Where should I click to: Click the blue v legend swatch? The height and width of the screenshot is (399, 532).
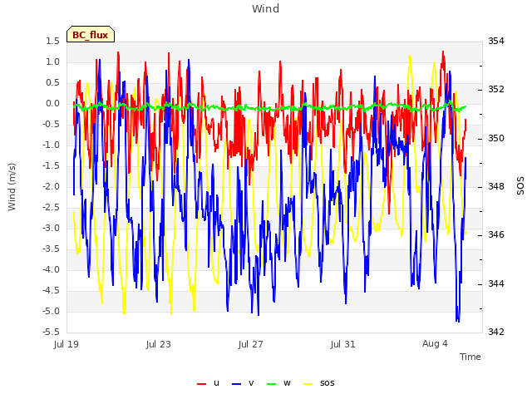coord(236,384)
